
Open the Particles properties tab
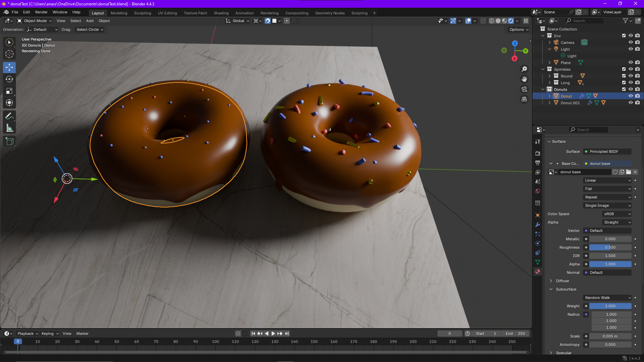(x=538, y=234)
